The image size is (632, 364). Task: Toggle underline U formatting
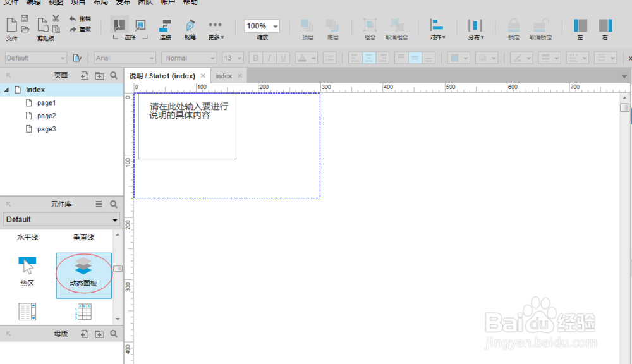283,58
